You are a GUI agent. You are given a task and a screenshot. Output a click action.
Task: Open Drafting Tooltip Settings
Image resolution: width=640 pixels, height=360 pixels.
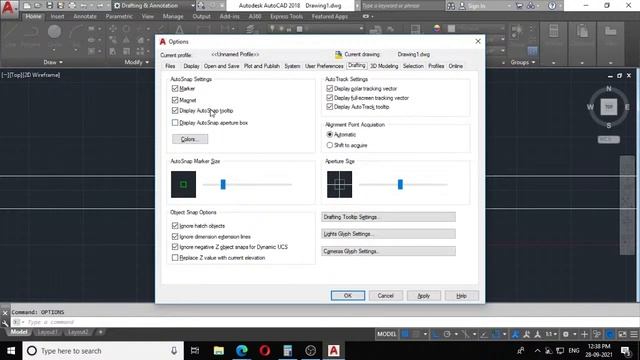pyautogui.click(x=388, y=217)
